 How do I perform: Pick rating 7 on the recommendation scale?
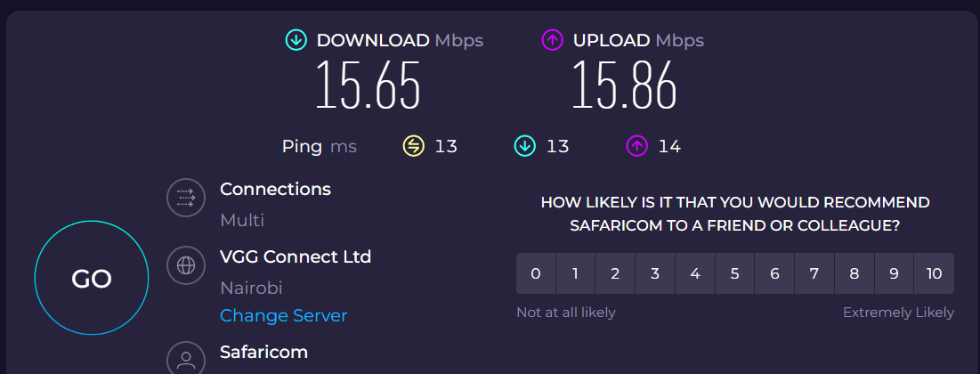(x=814, y=273)
